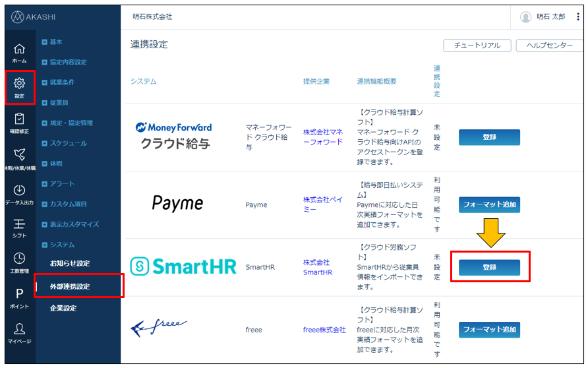The image size is (588, 368).
Task: Click the チュートリアル button
Action: (x=477, y=46)
